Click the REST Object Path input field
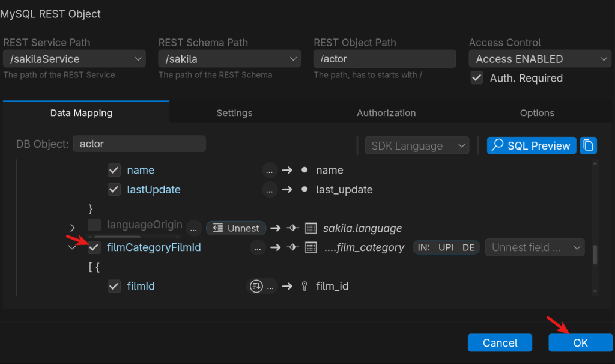 click(x=385, y=59)
